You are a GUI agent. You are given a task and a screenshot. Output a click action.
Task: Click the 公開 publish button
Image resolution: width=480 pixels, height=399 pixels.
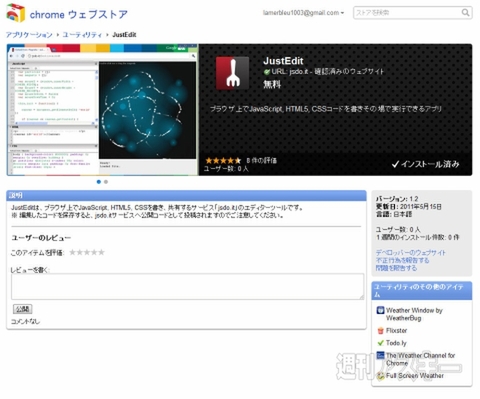coord(23,309)
